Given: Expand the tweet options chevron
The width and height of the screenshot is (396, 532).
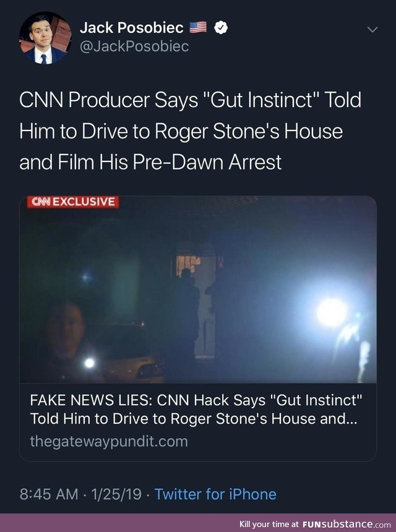Looking at the screenshot, I should (x=372, y=30).
